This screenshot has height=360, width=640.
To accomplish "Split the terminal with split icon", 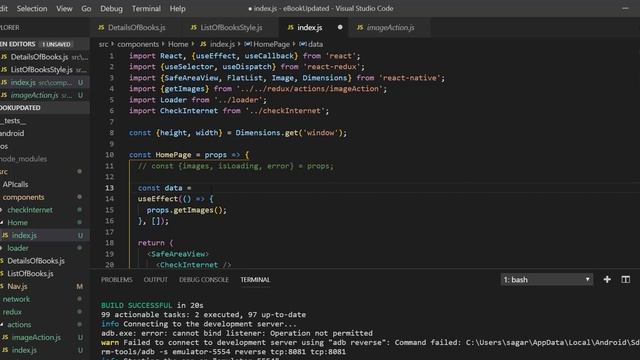I will (x=625, y=280).
